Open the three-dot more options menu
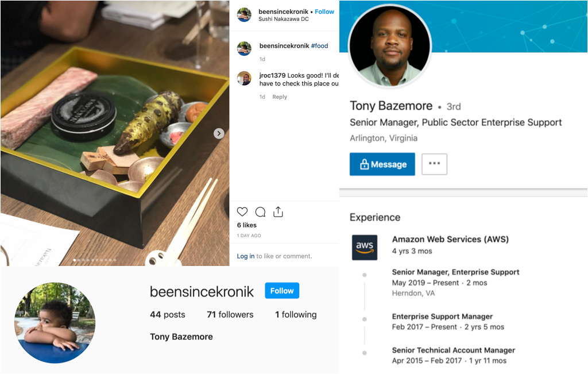The image size is (588, 374). click(434, 164)
